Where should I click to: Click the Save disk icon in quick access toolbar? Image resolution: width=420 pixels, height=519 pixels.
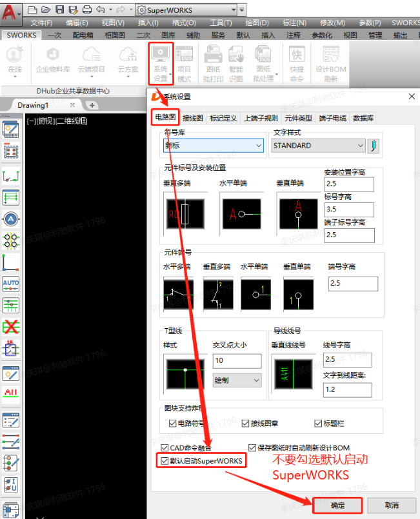click(59, 10)
